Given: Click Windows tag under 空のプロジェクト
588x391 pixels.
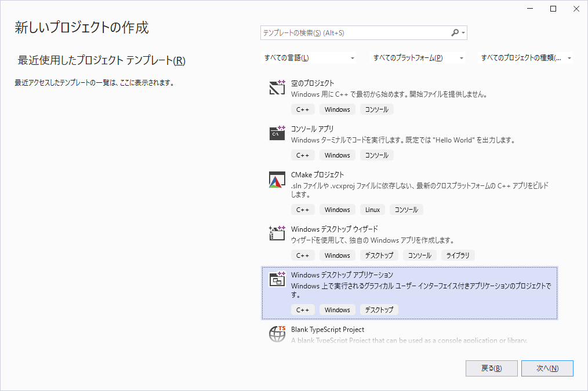Looking at the screenshot, I should click(x=337, y=109).
